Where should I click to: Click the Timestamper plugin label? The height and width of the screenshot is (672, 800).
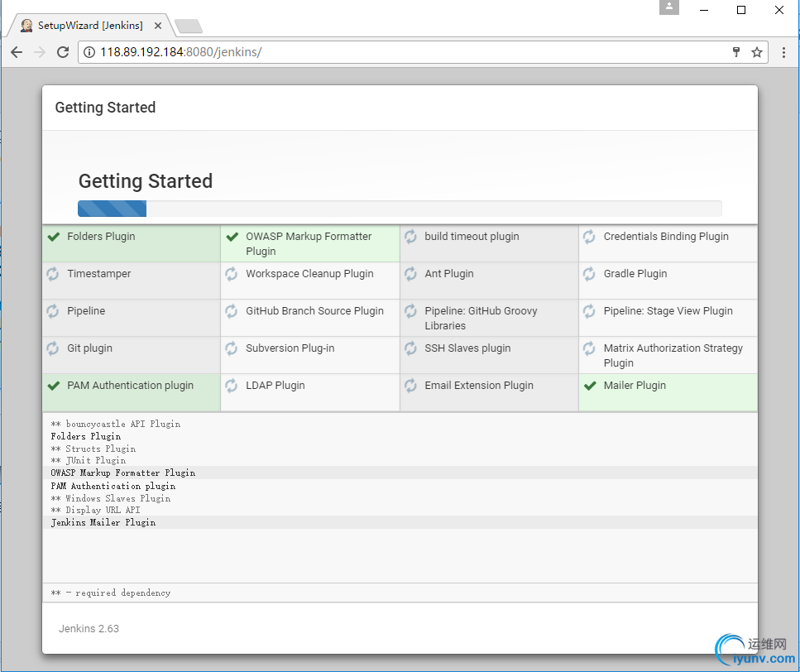[x=99, y=273]
